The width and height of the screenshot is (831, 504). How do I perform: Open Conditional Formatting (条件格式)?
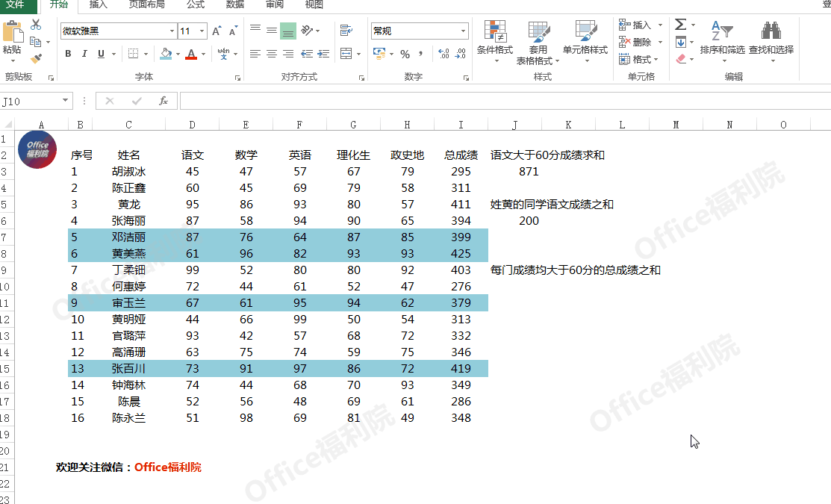tap(494, 43)
